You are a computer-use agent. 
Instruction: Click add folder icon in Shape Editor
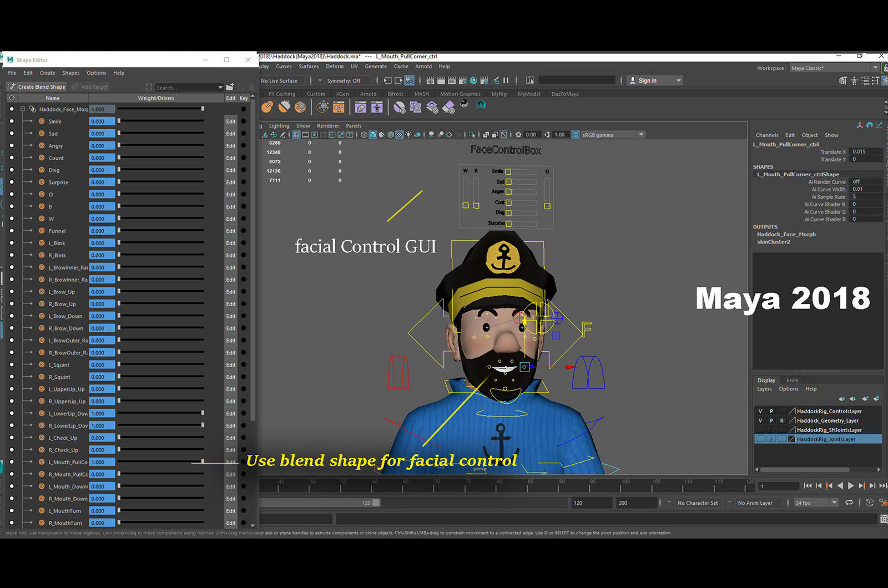click(x=230, y=87)
